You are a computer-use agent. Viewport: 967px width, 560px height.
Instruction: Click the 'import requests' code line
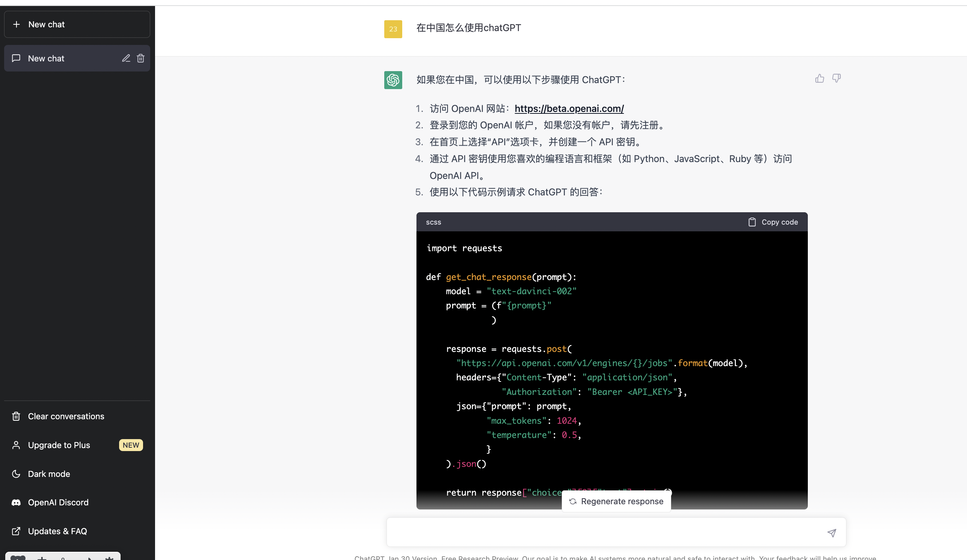(464, 248)
